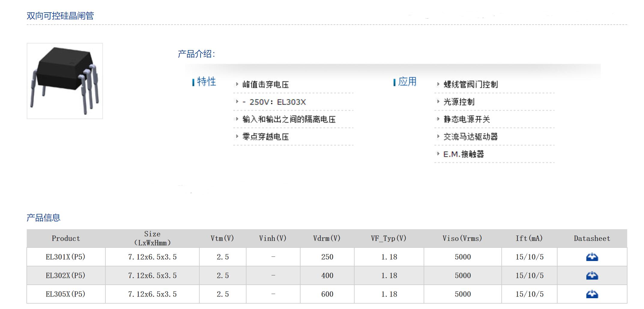Click the 峰值击穿电压 feature item

(x=265, y=85)
